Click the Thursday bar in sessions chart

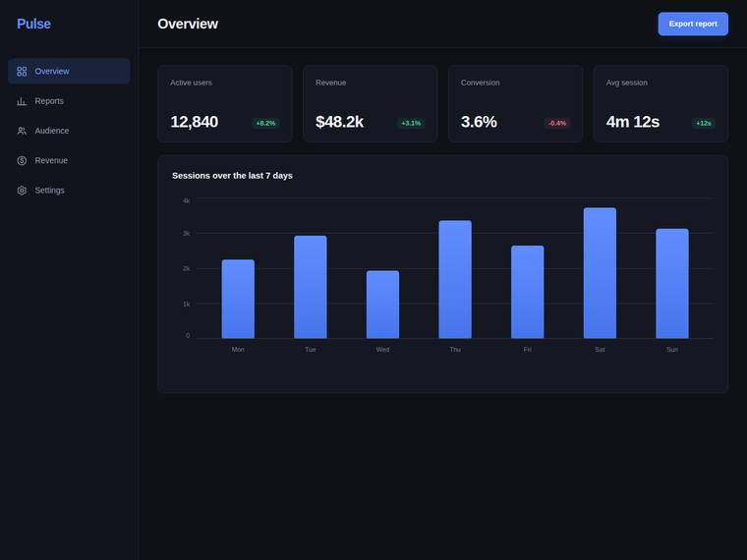pyautogui.click(x=455, y=280)
